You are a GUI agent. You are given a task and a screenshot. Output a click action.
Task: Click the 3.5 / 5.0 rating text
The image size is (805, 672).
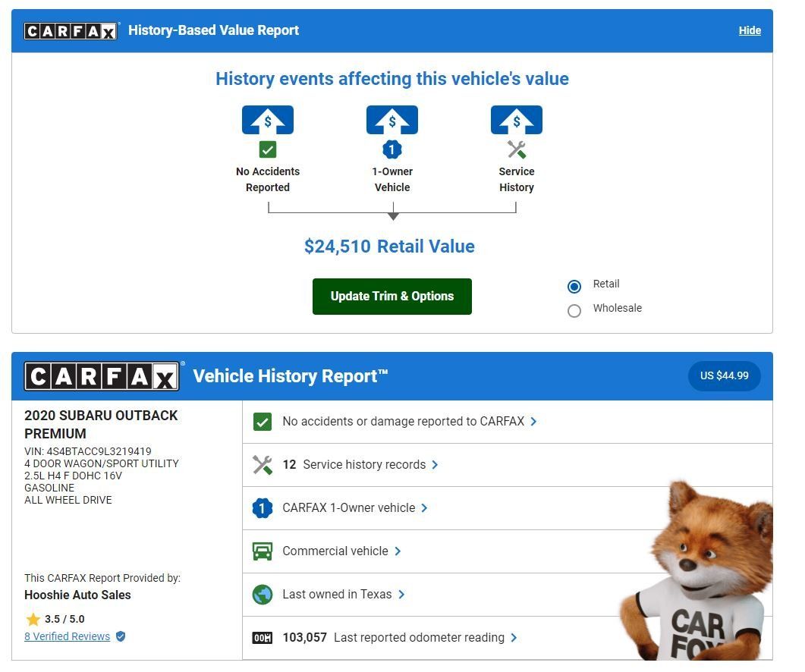(x=64, y=619)
